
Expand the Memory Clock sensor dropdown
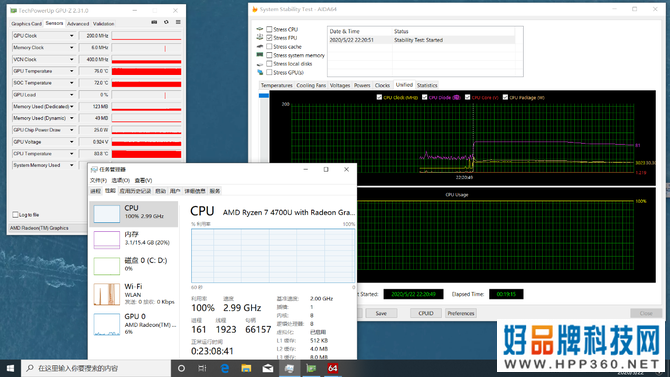[71, 47]
